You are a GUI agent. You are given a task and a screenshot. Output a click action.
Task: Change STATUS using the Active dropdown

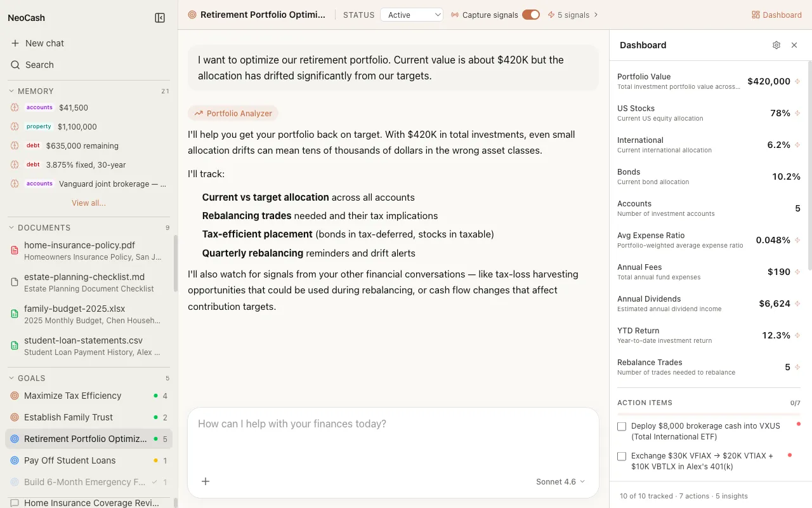(412, 15)
